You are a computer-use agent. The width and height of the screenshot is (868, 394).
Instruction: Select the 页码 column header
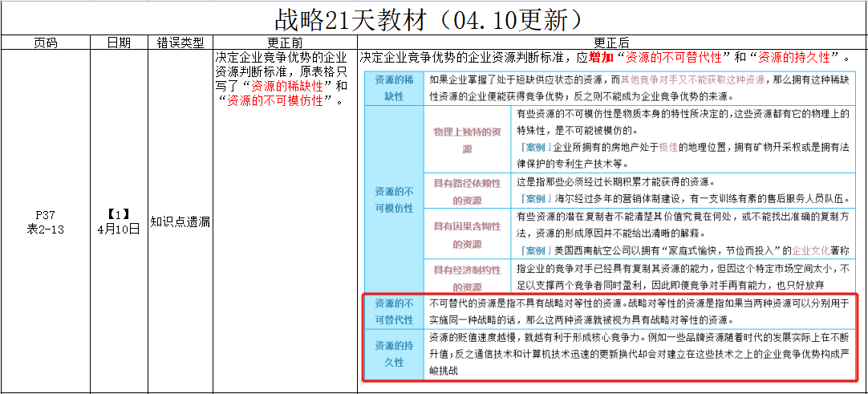click(x=45, y=43)
